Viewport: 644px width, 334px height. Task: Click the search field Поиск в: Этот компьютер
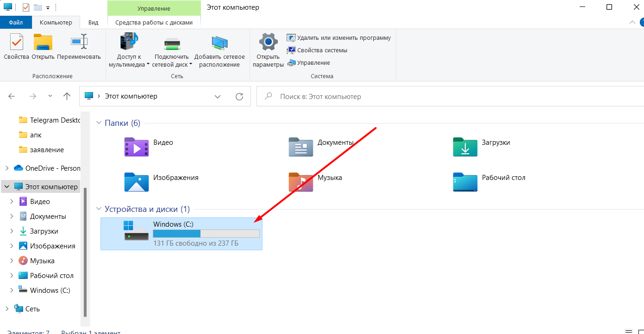pyautogui.click(x=450, y=97)
